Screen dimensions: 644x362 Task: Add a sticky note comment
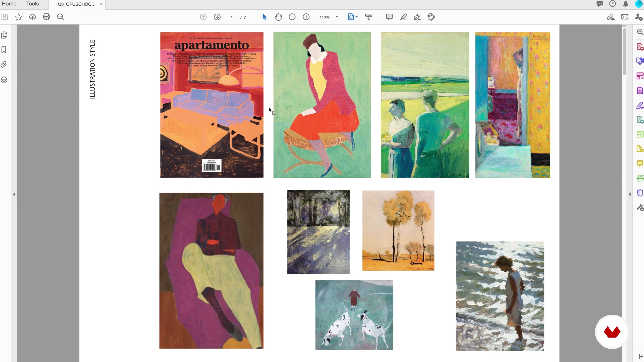point(389,17)
